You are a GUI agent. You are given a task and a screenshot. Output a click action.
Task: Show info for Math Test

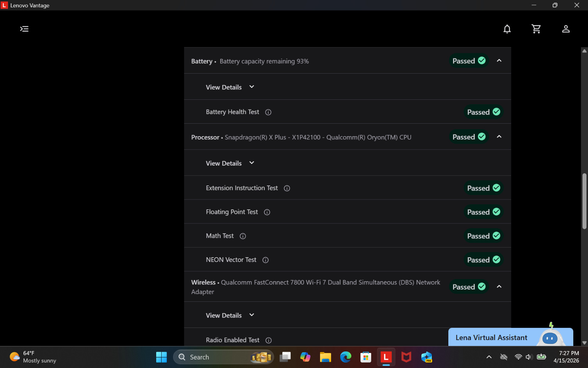243,236
